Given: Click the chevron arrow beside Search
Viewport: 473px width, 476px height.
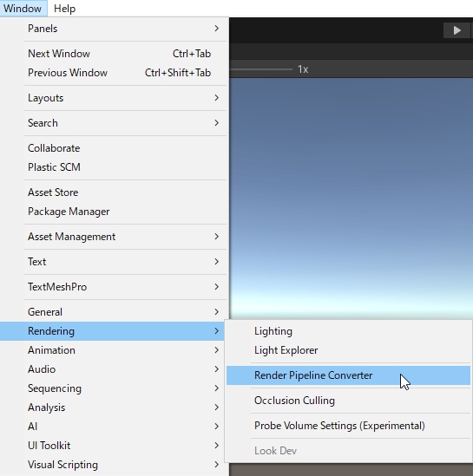Looking at the screenshot, I should click(217, 123).
